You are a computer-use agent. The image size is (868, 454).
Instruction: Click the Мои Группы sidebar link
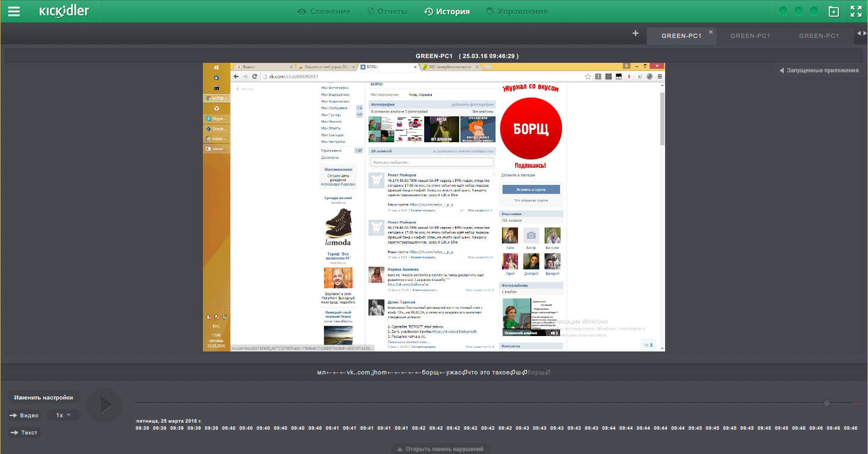pos(331,114)
